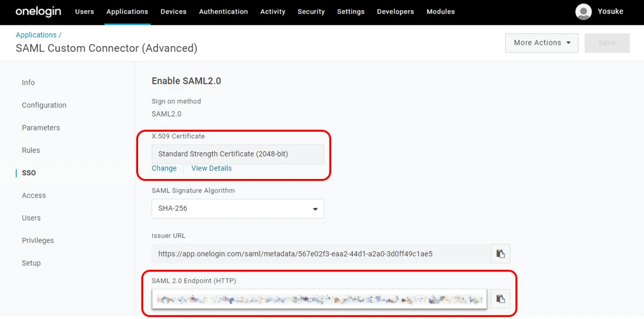The height and width of the screenshot is (319, 644).
Task: Open the Modules menu
Action: [441, 12]
